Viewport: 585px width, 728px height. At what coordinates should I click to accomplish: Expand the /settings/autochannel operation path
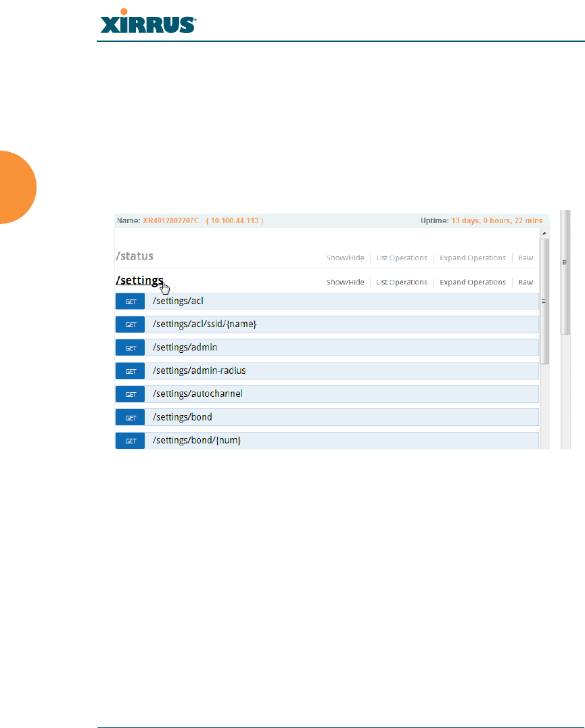pyautogui.click(x=197, y=393)
